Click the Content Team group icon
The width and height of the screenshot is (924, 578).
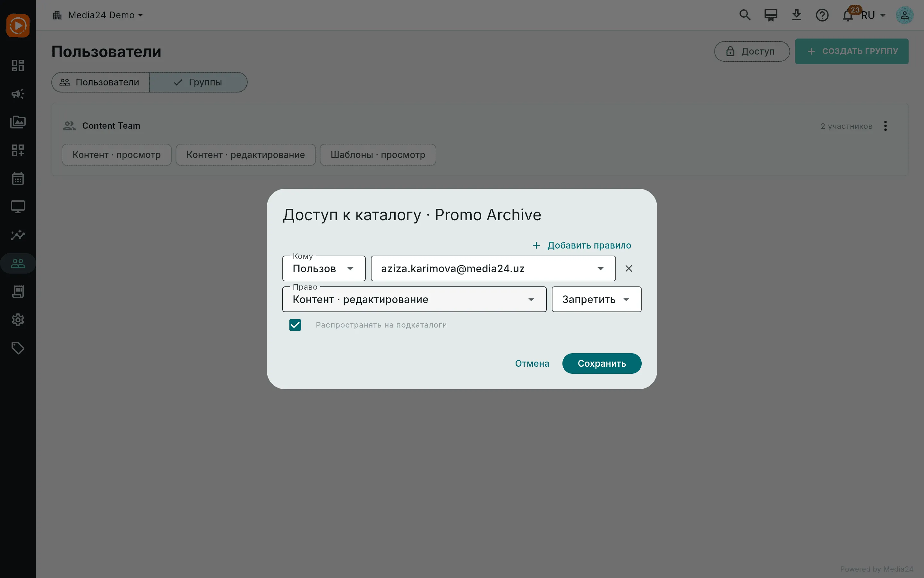69,126
